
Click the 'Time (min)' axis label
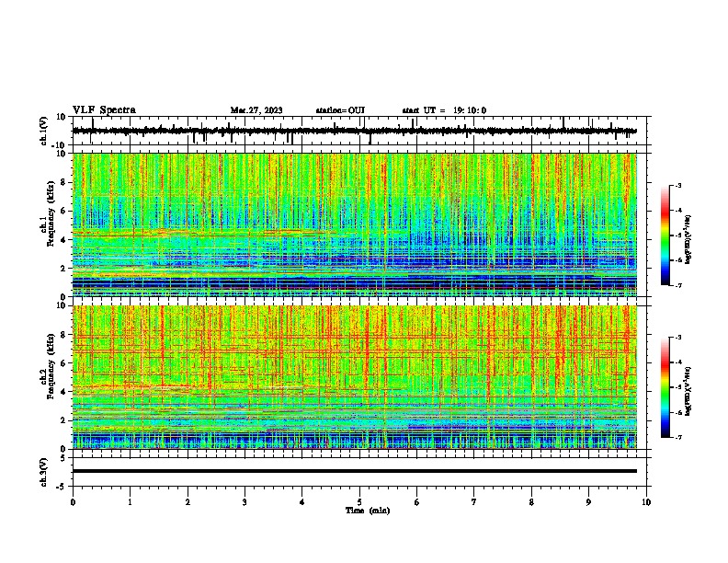click(x=368, y=511)
